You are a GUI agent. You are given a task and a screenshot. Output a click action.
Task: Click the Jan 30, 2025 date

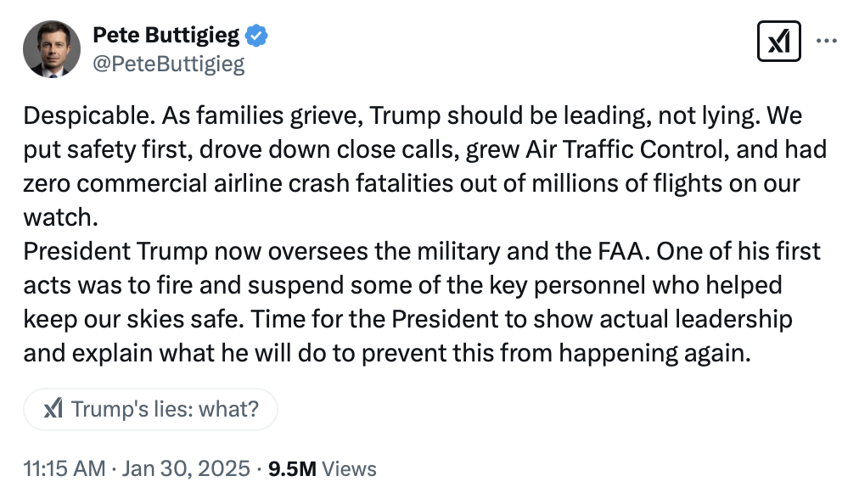188,468
